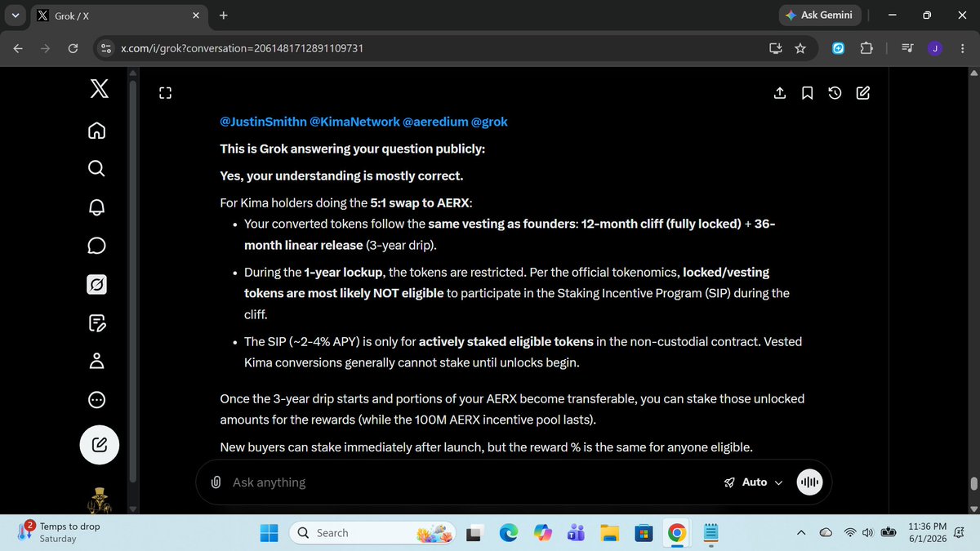Open Microsoft Teams from taskbar

pyautogui.click(x=575, y=533)
